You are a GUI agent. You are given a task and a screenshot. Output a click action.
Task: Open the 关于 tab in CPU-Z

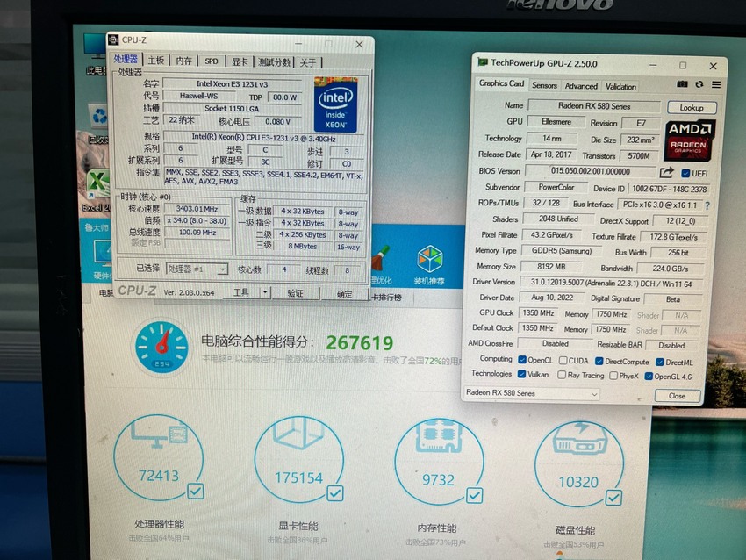308,63
